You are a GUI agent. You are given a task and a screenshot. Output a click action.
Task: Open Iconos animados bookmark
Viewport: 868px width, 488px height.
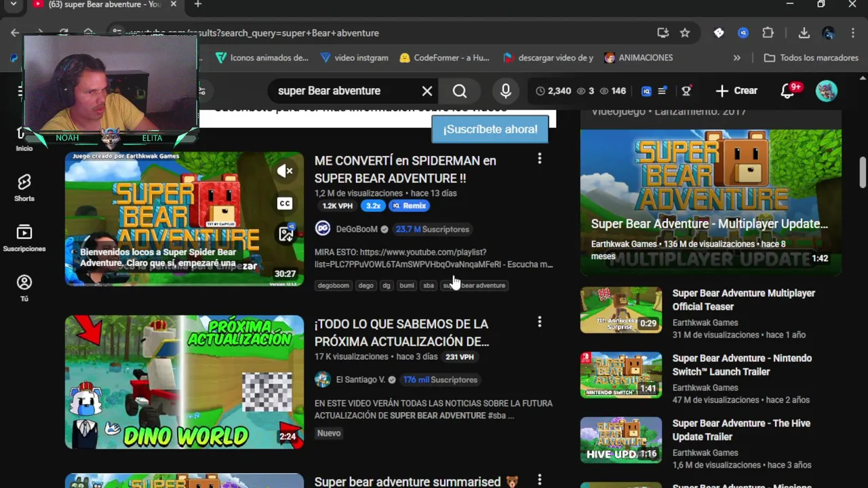[261, 58]
